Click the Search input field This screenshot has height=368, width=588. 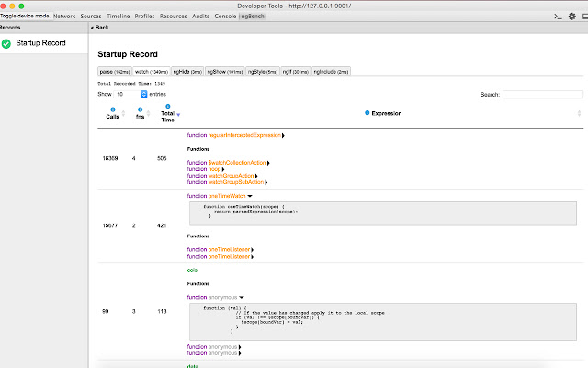(x=542, y=94)
